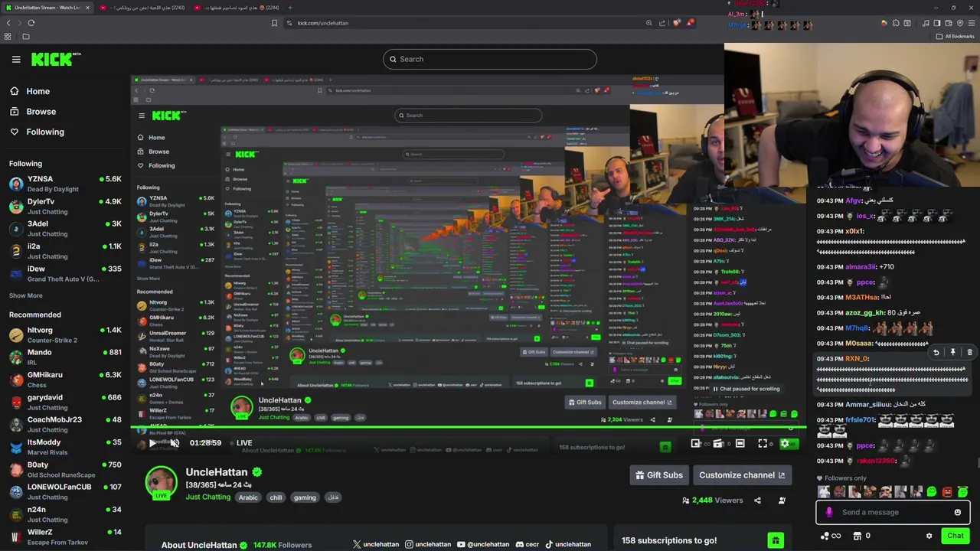Reload the browser page
Image resolution: width=980 pixels, height=551 pixels.
tap(31, 23)
